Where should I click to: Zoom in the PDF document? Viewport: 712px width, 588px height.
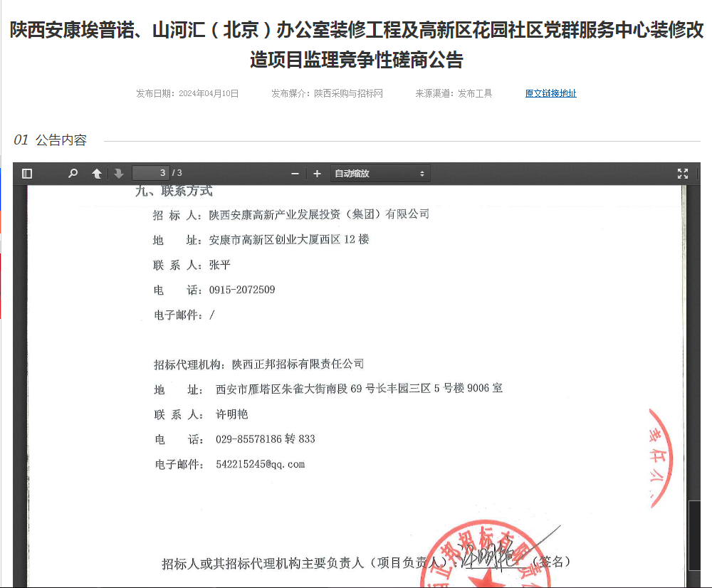coord(317,174)
